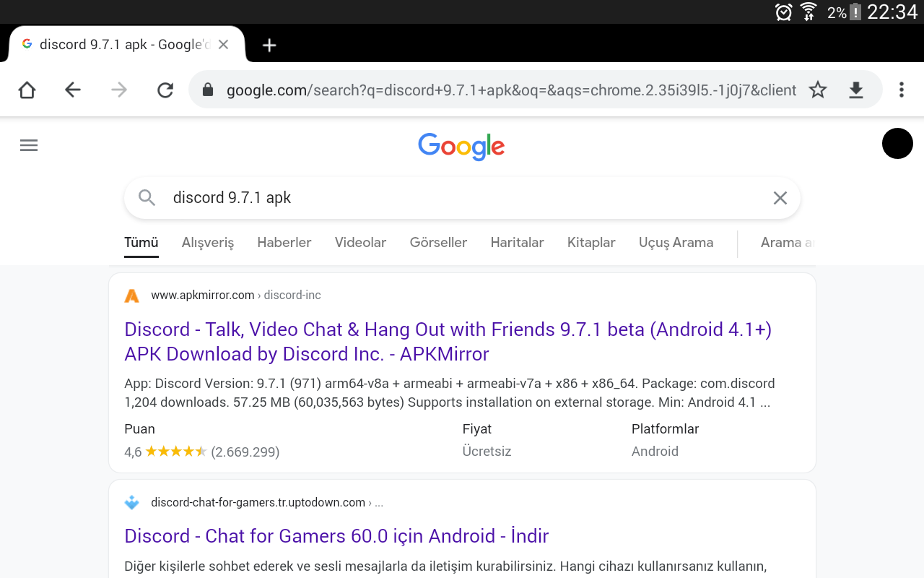Open the Haritalar tab
The width and height of the screenshot is (924, 578).
(517, 243)
